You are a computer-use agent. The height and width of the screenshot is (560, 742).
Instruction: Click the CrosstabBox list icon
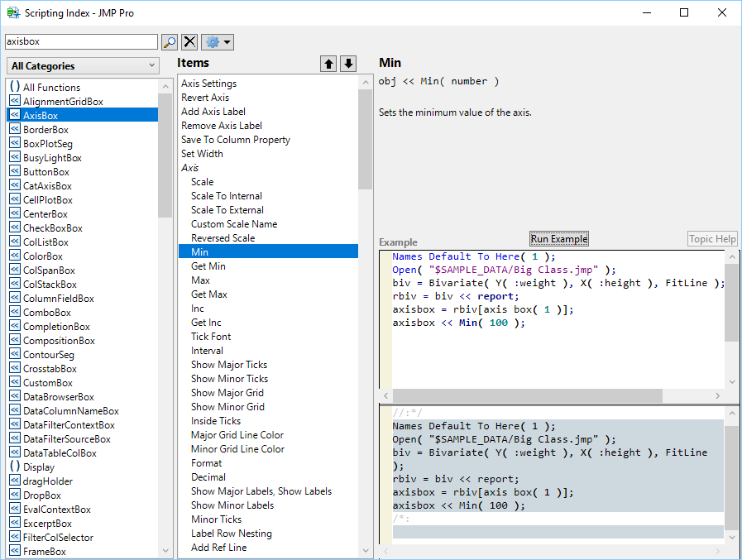[x=15, y=368]
